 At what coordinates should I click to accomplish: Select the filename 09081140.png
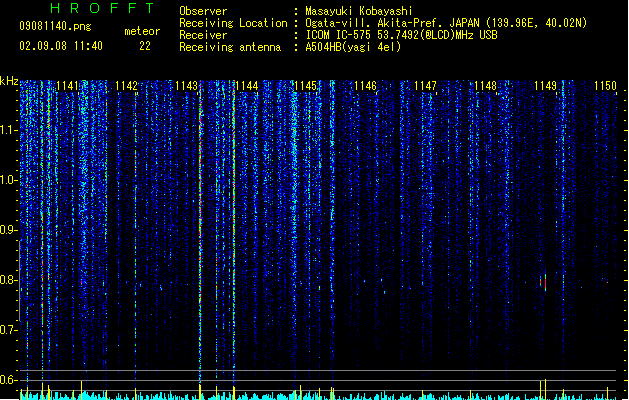(x=55, y=26)
